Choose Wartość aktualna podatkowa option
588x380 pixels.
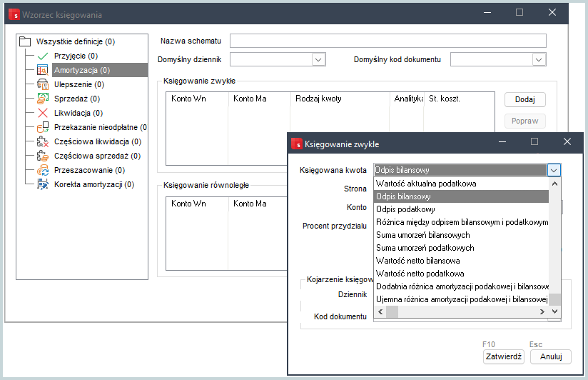click(462, 184)
